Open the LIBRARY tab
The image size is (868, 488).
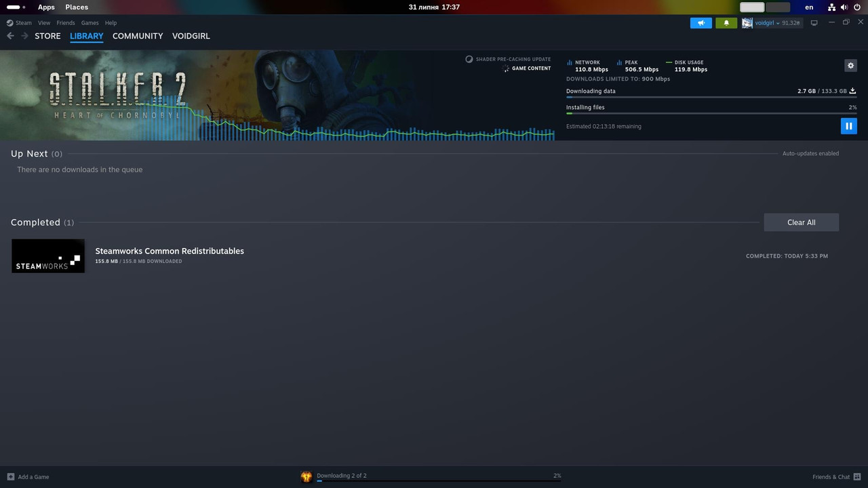tap(87, 36)
